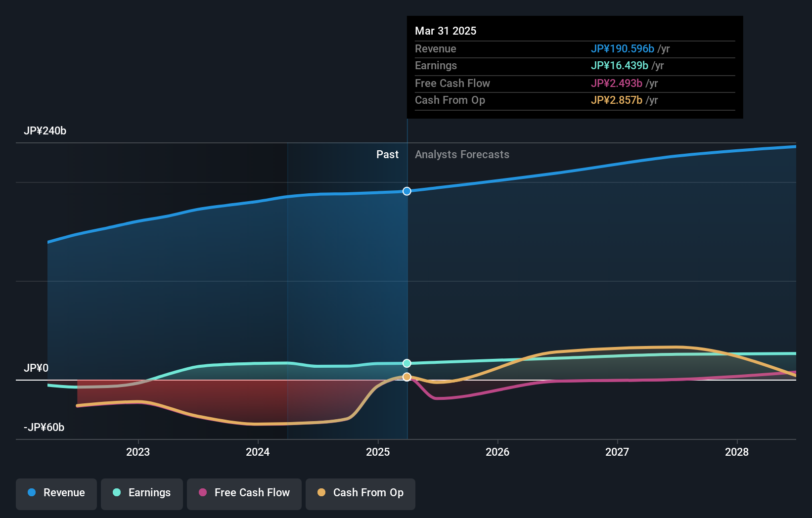This screenshot has height=518, width=812.
Task: Click the orange Cash From Op legend dot
Action: click(x=321, y=492)
